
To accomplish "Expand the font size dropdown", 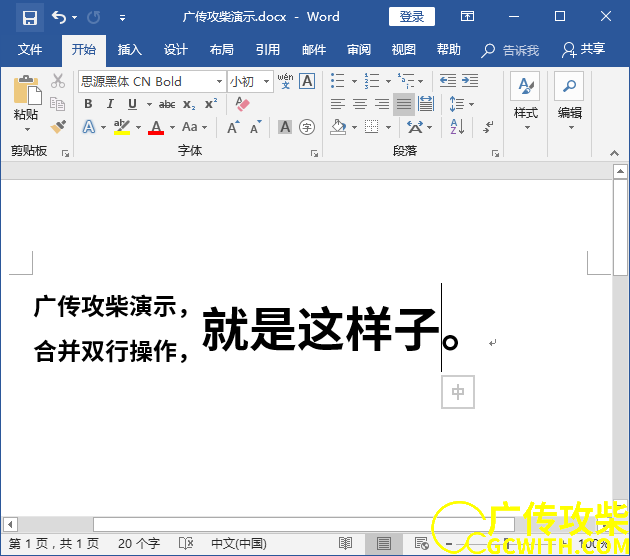I will coord(265,82).
